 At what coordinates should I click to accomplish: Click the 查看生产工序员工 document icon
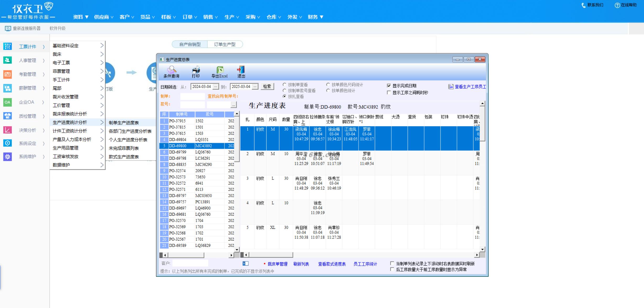point(451,87)
